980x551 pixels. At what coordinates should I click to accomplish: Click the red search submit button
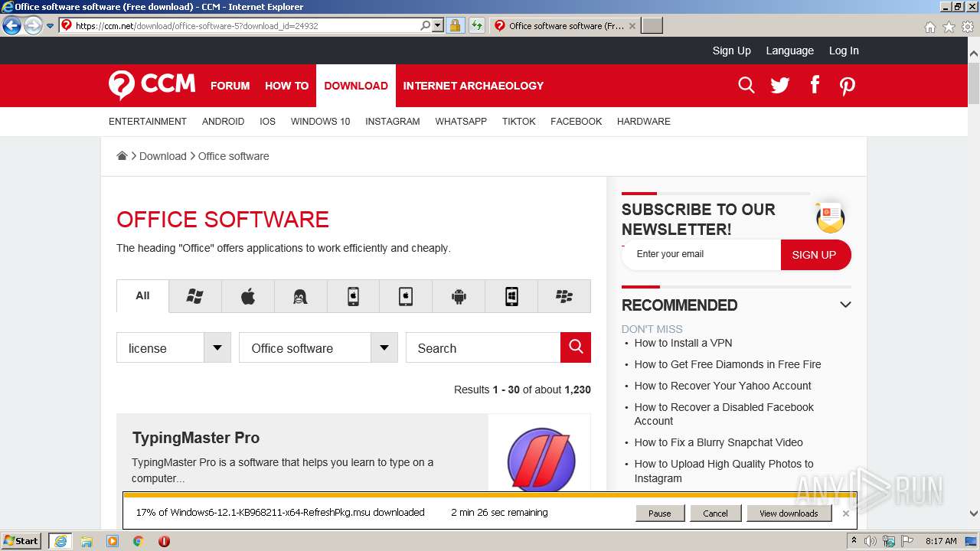pyautogui.click(x=576, y=347)
